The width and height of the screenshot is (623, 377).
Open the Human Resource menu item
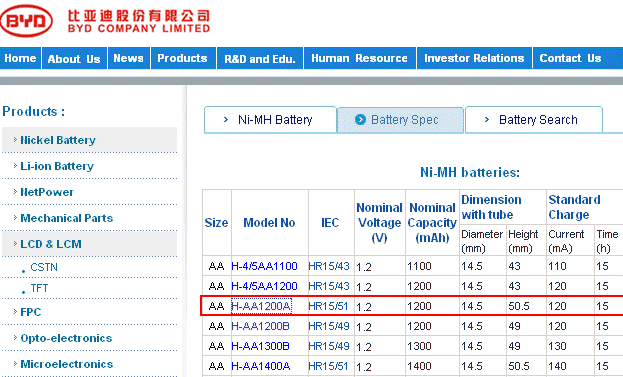(360, 58)
